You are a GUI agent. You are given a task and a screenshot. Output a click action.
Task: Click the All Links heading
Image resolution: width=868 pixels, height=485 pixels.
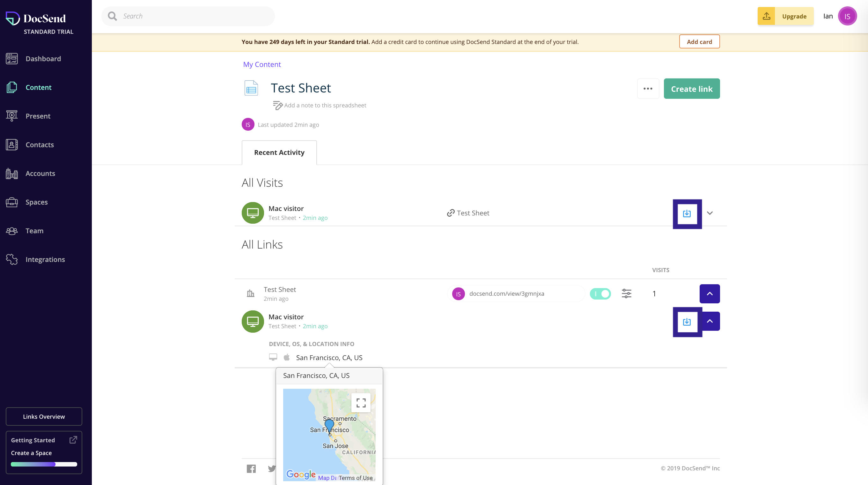pos(262,244)
